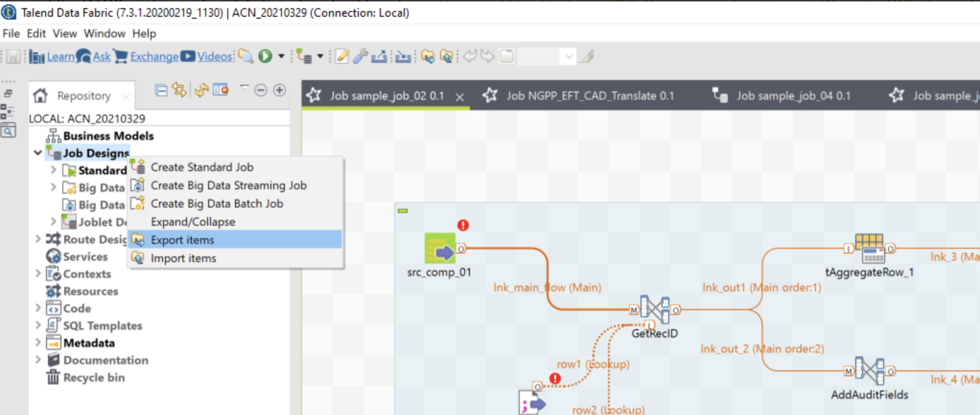The image size is (980, 415).
Task: Select the src_comp_01 component on canvas
Action: 440,248
